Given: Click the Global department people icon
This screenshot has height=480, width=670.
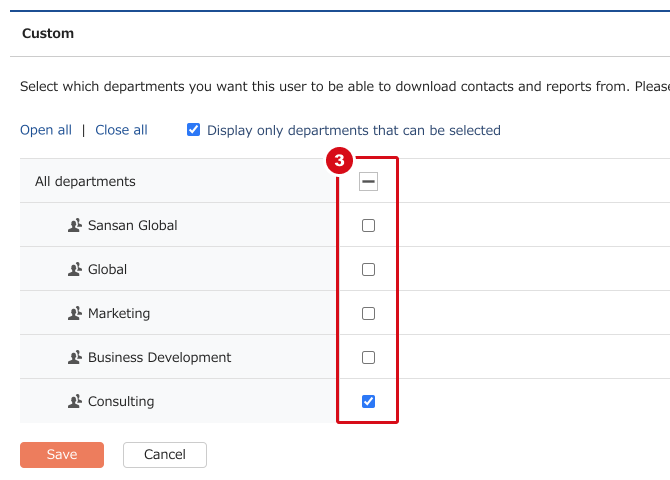Looking at the screenshot, I should 75,269.
